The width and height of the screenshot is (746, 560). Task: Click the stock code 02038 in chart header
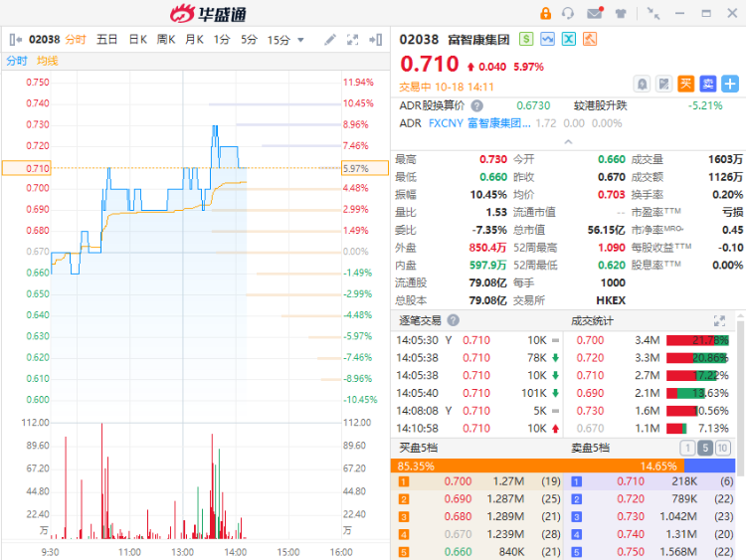coord(44,40)
